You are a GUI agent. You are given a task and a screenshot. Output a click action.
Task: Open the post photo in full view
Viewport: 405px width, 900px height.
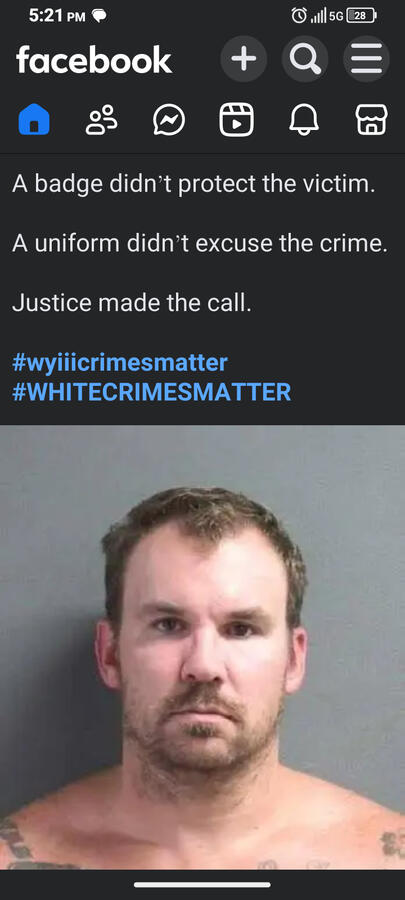tap(202, 647)
